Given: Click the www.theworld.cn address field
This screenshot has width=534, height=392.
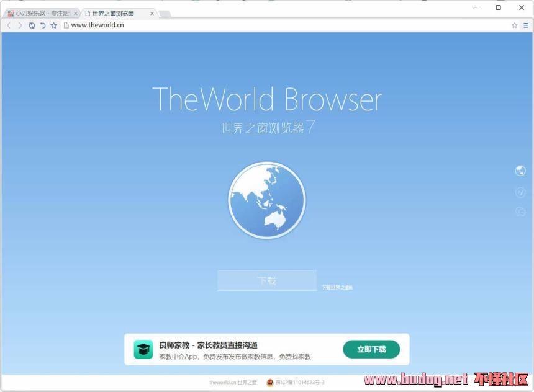Looking at the screenshot, I should [286, 25].
